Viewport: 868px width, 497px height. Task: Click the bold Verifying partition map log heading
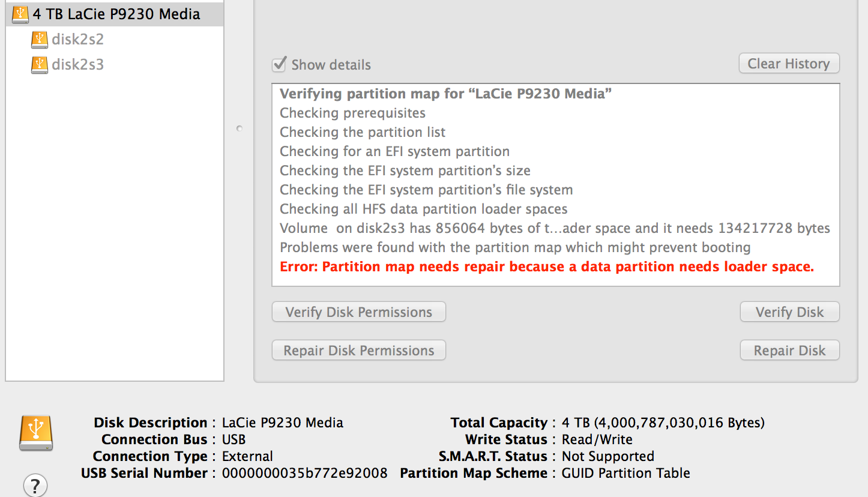coord(445,94)
